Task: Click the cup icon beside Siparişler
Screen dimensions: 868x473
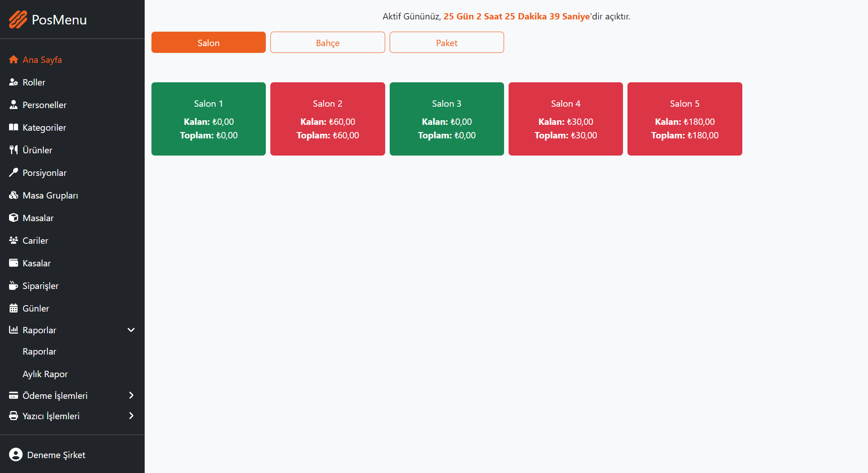Action: 14,286
